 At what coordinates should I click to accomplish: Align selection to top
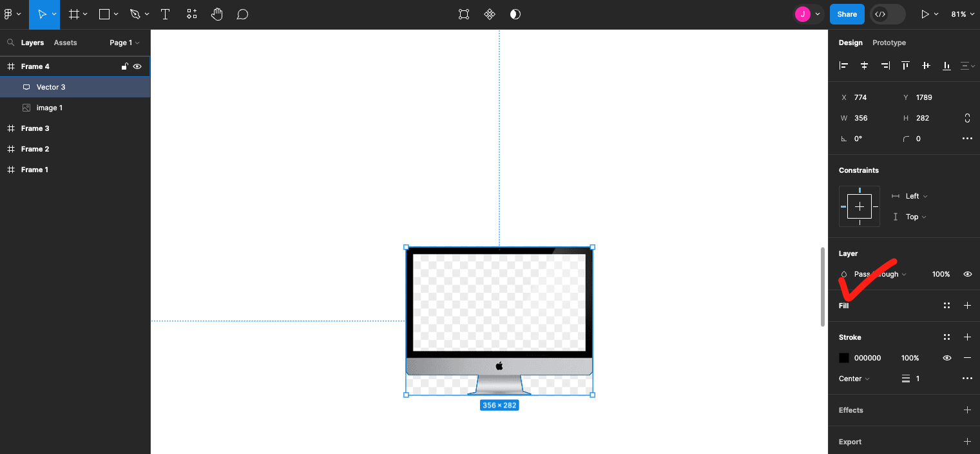pyautogui.click(x=905, y=65)
